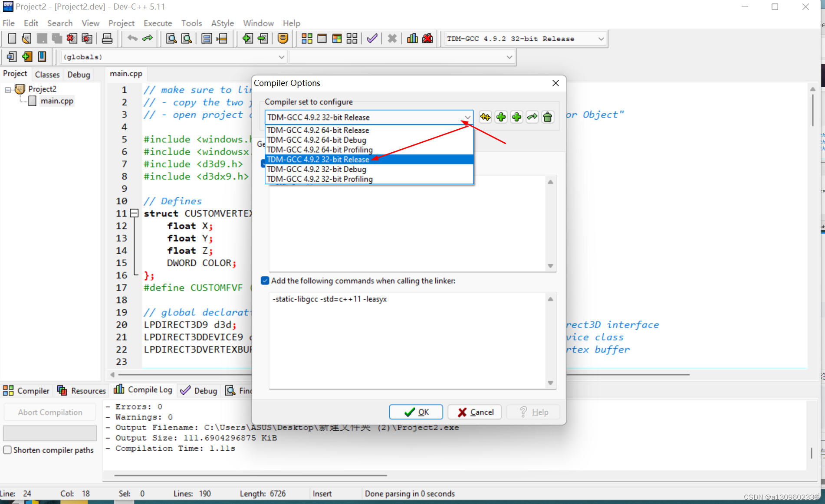825x504 pixels.
Task: Click the first green plus Add compiler set icon
Action: (501, 117)
